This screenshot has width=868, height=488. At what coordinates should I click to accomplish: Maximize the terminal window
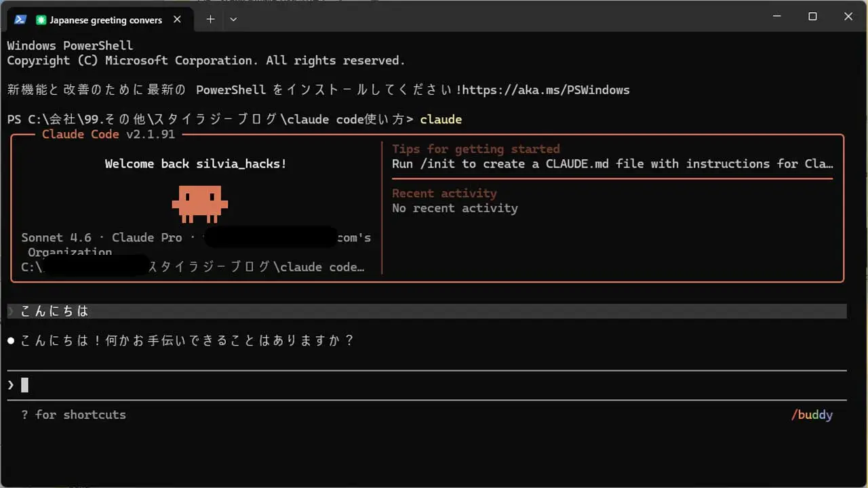pos(812,17)
